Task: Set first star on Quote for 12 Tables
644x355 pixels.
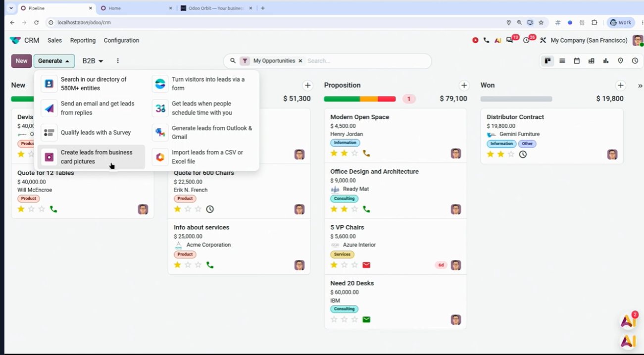Action: pos(21,209)
